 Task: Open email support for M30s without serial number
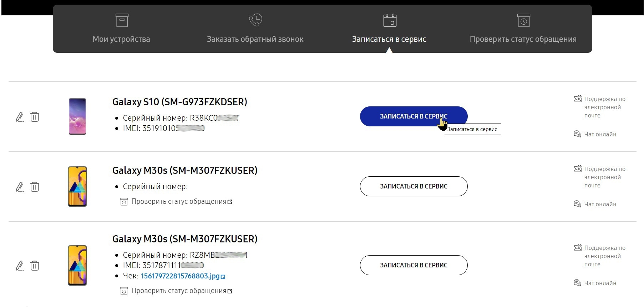(x=599, y=177)
